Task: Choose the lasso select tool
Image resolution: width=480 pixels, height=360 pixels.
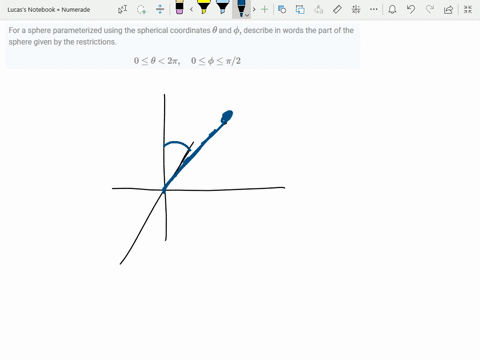Action: click(x=142, y=9)
